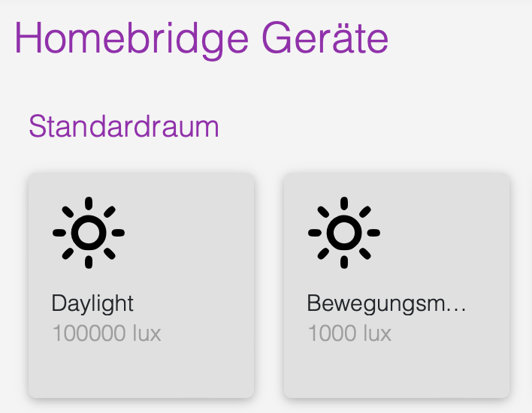Tap the light sensor icon above Daylight
The image size is (532, 413).
(89, 233)
